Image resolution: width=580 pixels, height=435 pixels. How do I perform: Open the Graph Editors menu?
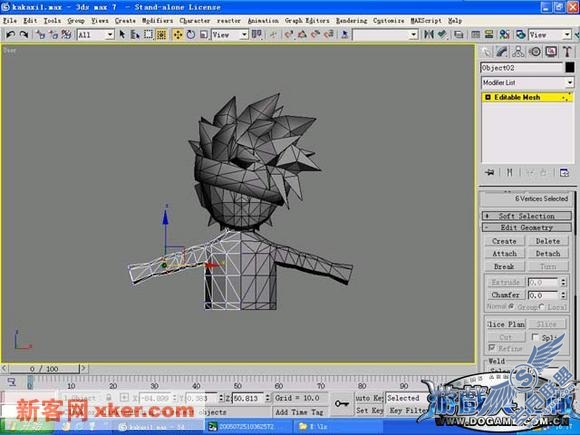point(307,21)
